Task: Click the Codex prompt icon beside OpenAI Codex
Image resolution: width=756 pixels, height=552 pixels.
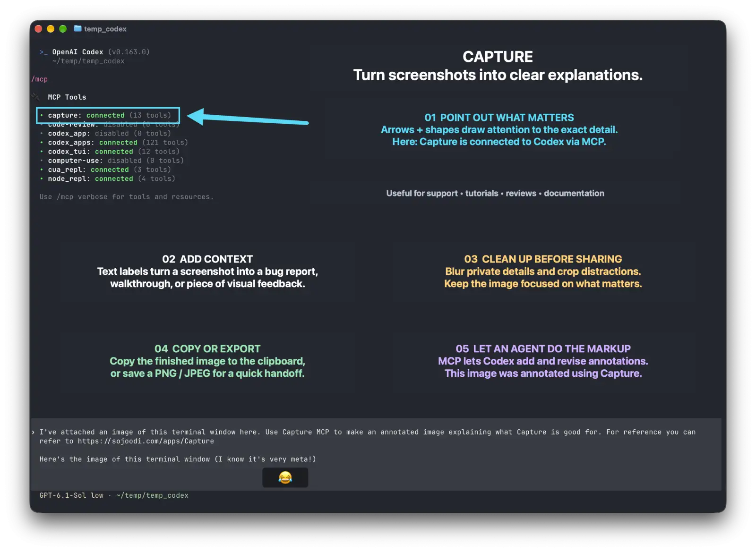Action: point(43,52)
